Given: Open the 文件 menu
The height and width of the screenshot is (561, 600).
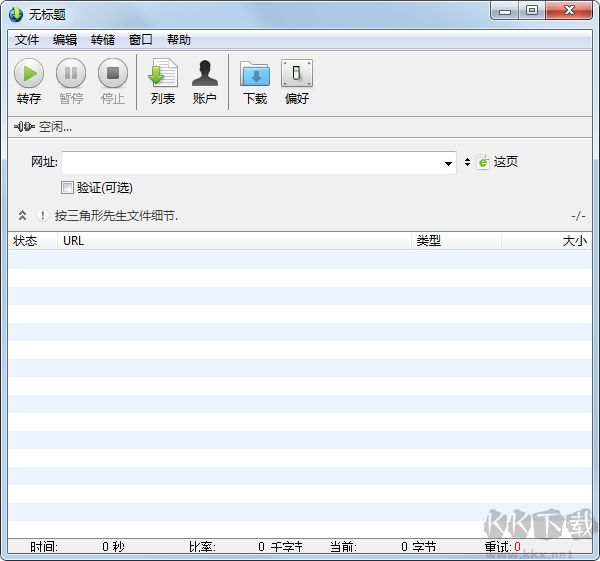Looking at the screenshot, I should [x=27, y=40].
